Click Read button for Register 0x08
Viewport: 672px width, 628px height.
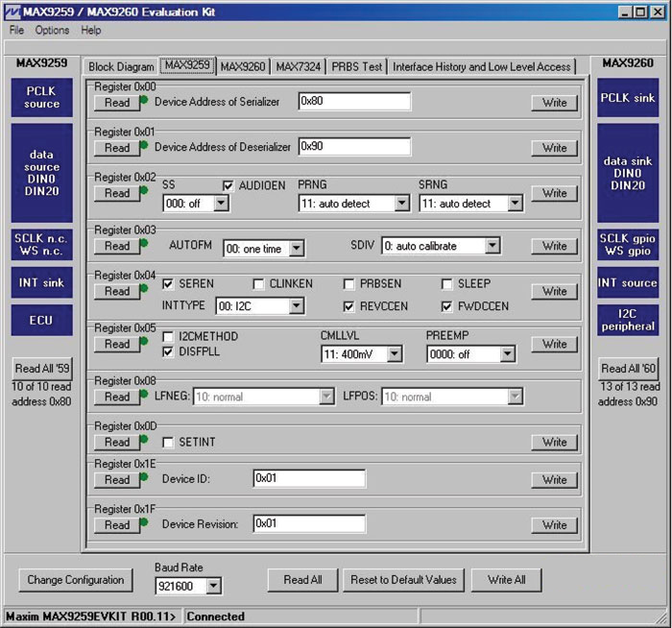pos(117,397)
